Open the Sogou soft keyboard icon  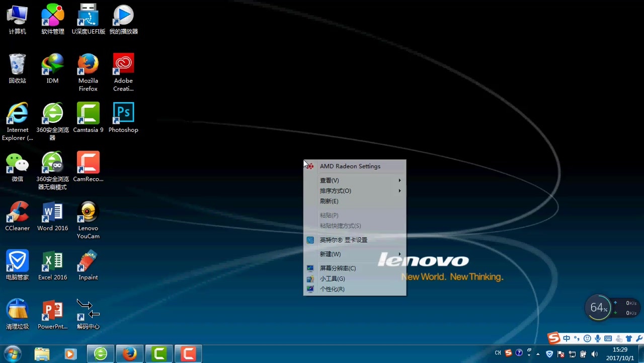(x=608, y=338)
